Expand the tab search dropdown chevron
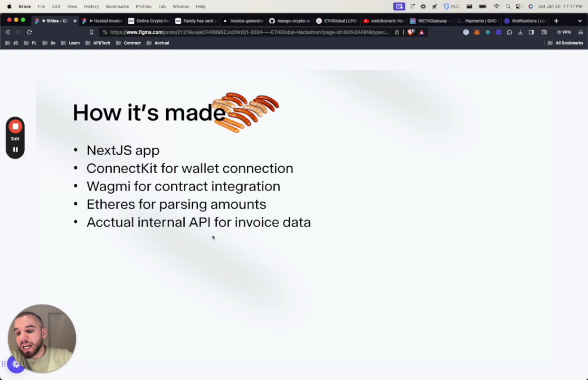 580,21
